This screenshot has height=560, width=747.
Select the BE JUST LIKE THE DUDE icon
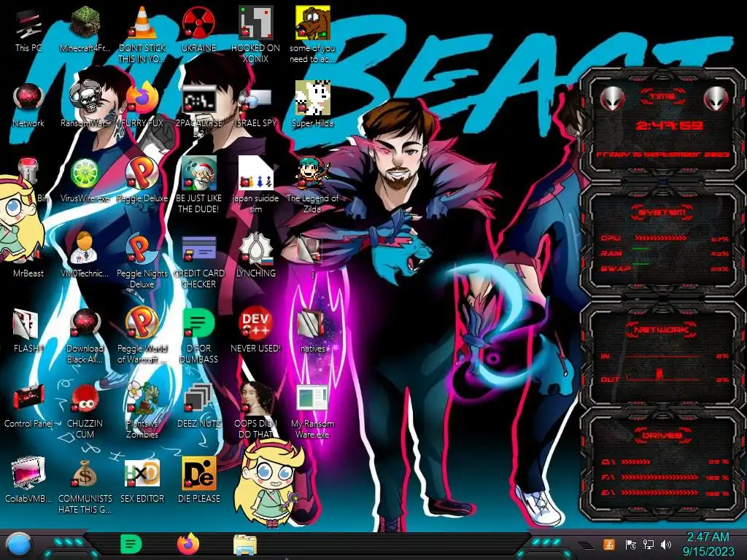[x=198, y=174]
